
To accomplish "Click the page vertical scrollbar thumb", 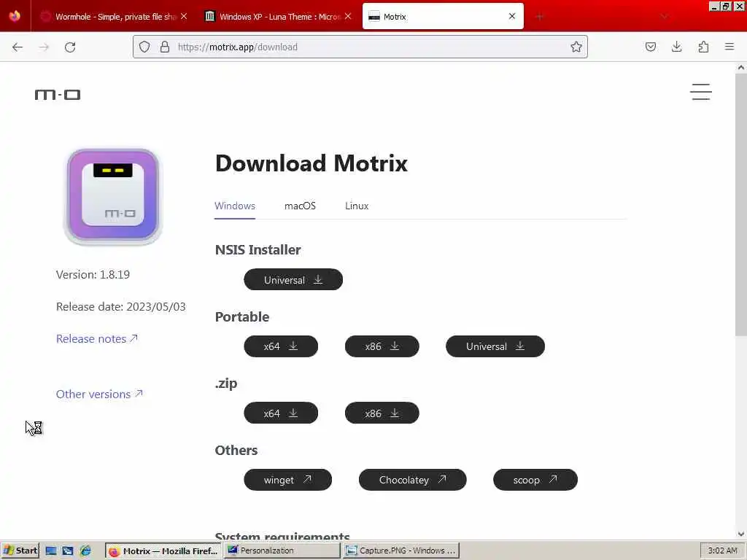I will pyautogui.click(x=741, y=205).
